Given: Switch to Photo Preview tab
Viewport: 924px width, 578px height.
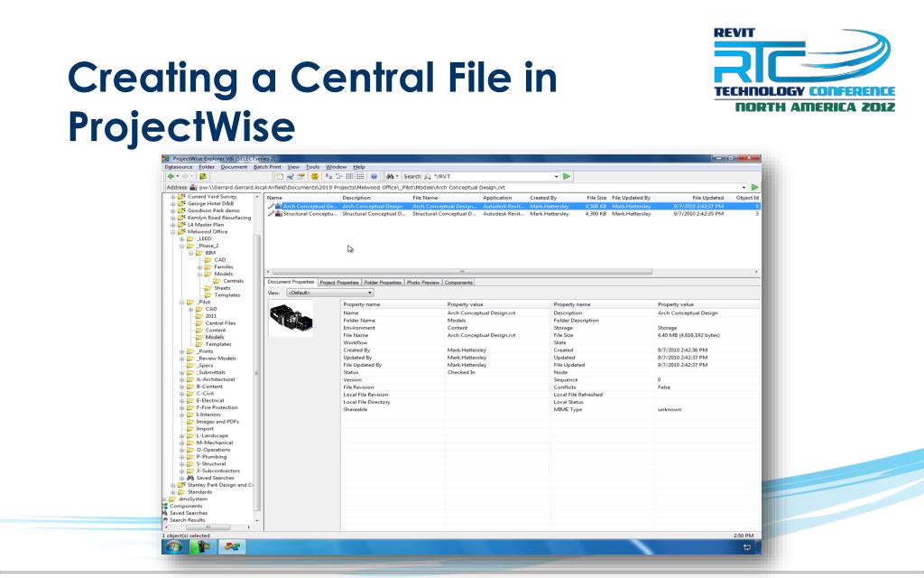Looking at the screenshot, I should pyautogui.click(x=423, y=283).
